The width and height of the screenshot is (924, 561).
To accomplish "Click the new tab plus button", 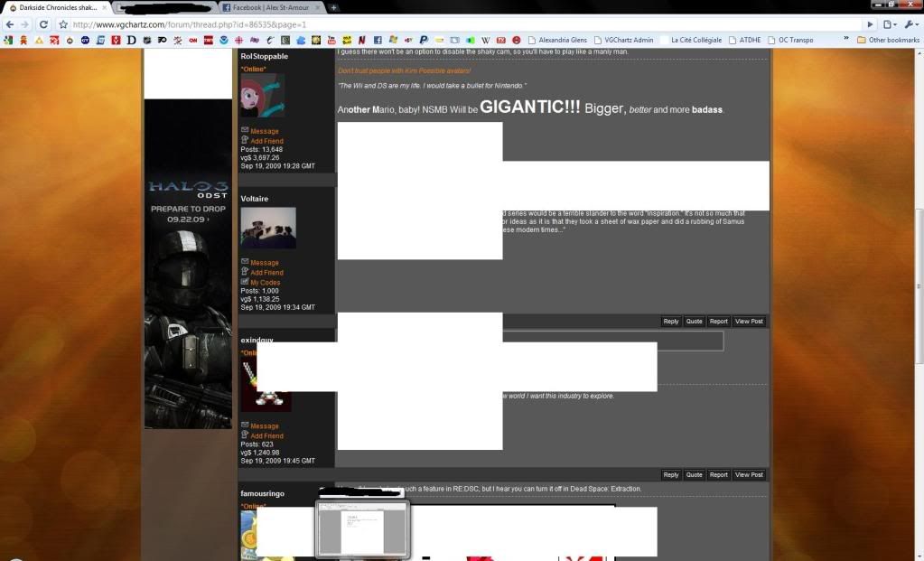I will click(334, 7).
